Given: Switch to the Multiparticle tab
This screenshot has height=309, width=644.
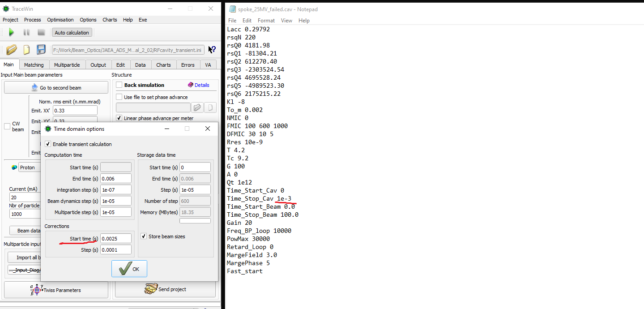Looking at the screenshot, I should point(67,65).
